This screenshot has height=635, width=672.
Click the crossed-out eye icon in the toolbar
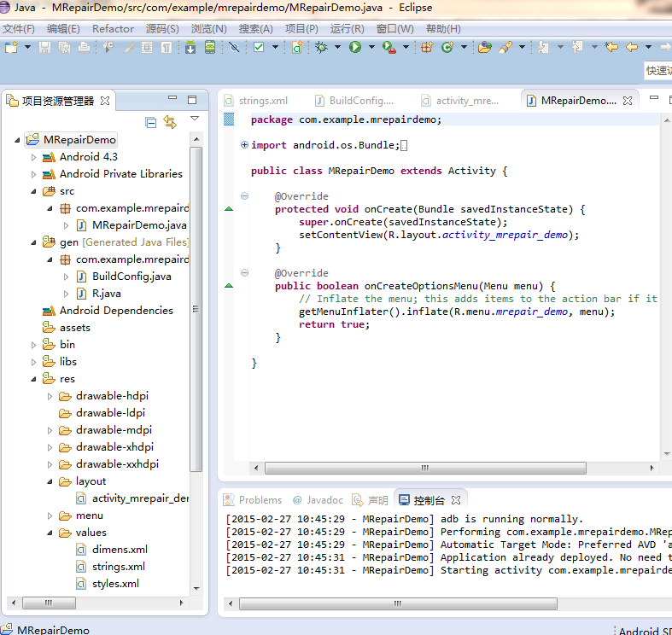point(234,47)
